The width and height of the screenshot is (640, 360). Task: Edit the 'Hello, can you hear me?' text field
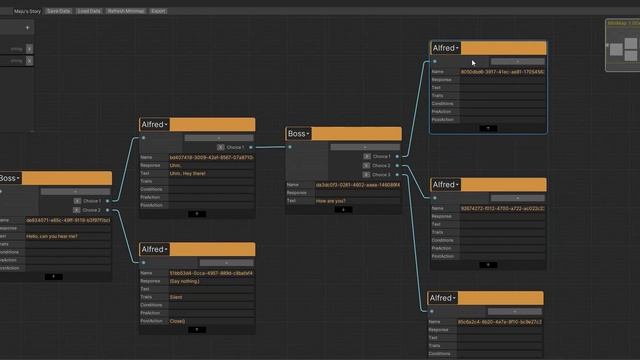click(68, 236)
